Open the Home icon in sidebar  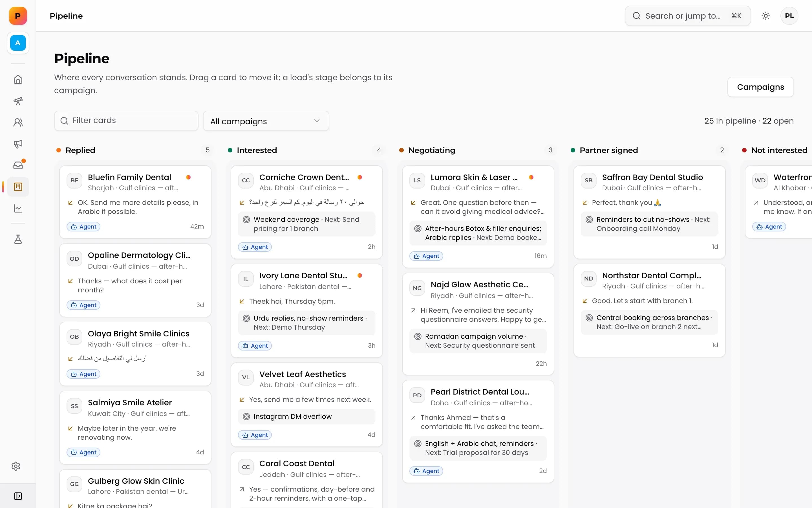point(18,80)
